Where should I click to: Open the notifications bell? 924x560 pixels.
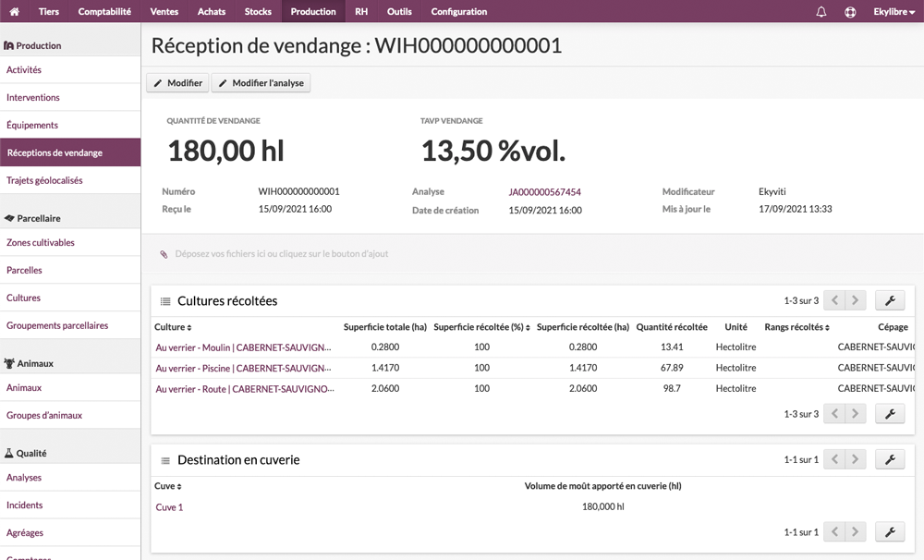pos(821,11)
